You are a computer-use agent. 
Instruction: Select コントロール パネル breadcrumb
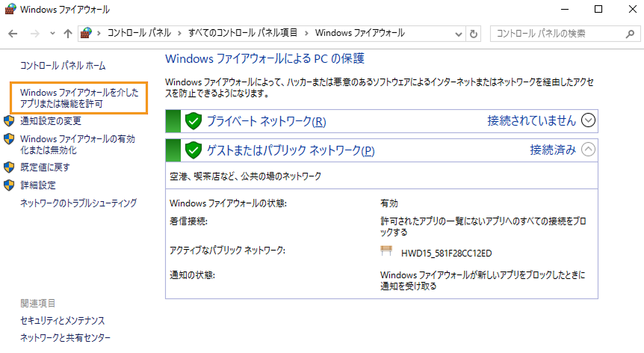click(139, 33)
